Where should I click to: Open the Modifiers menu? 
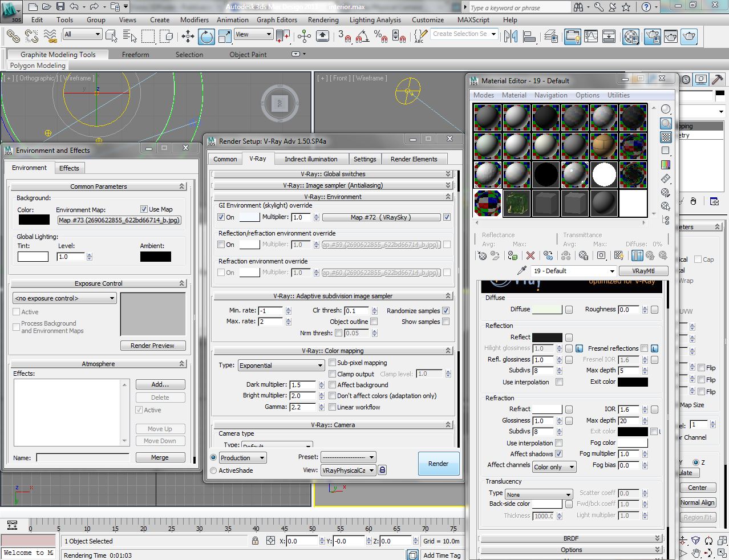coord(194,19)
